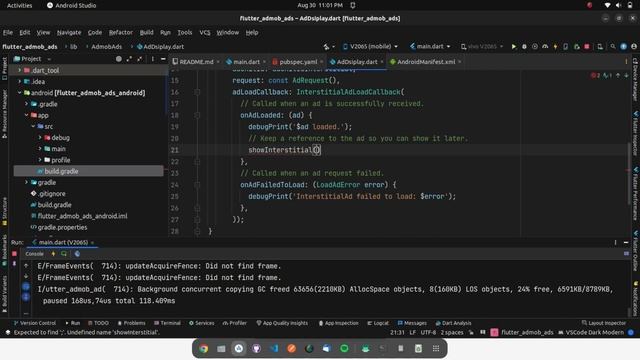Open the Dart Analysis tool window
This screenshot has height=360, width=640.
[x=453, y=323]
